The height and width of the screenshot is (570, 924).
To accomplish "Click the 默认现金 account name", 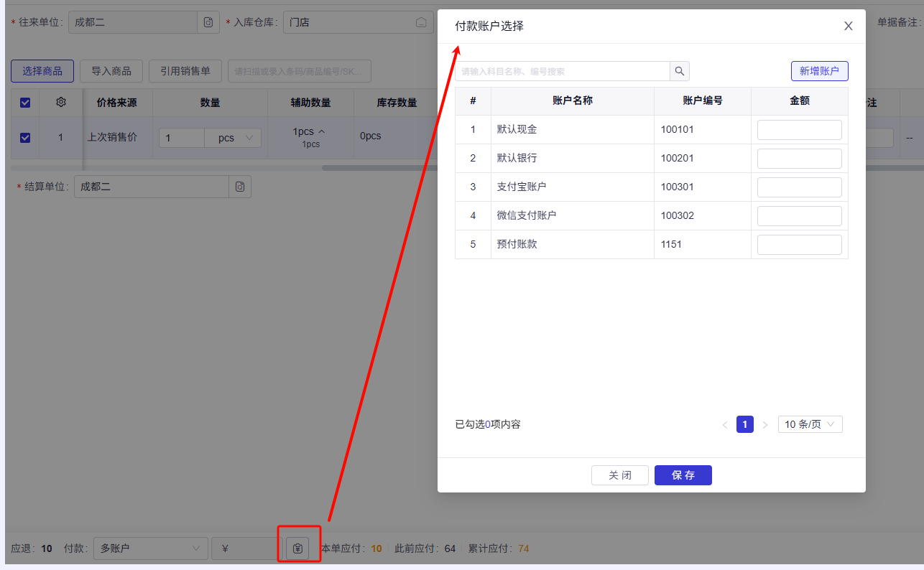I will tap(517, 130).
